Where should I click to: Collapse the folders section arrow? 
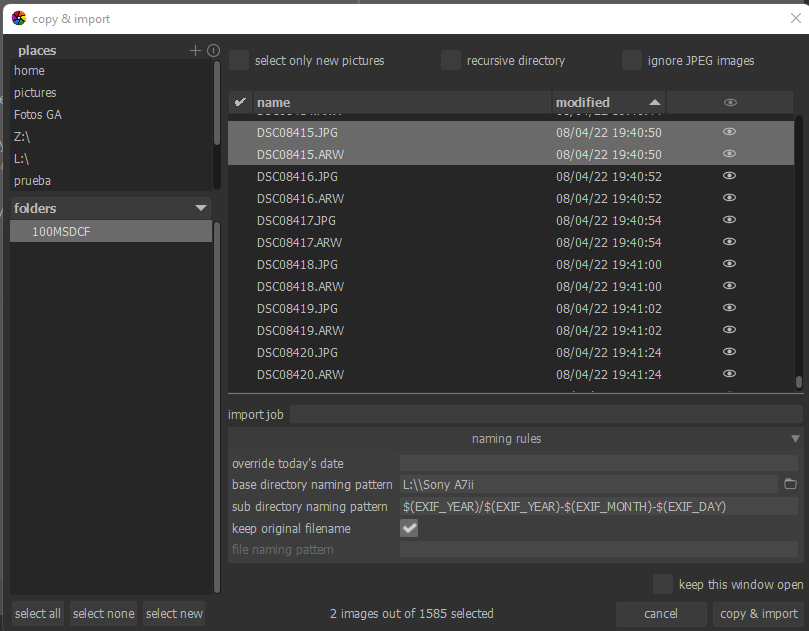(201, 208)
